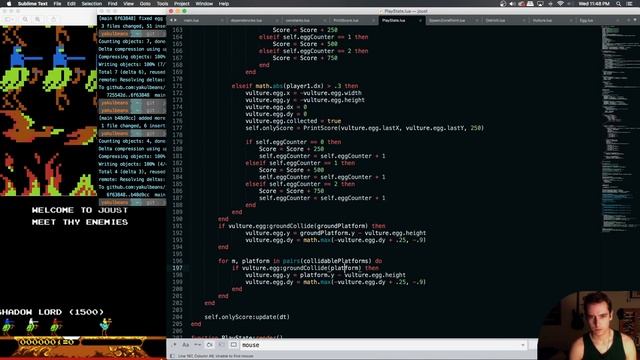Image resolution: width=640 pixels, height=360 pixels.
Task: Click the volume icon in menu bar
Action: coord(512,4)
